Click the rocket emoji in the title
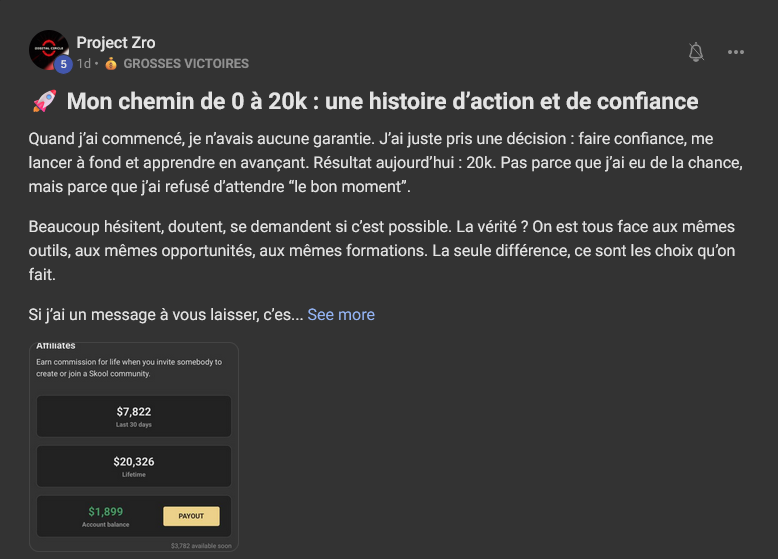This screenshot has width=778, height=559. coord(43,102)
